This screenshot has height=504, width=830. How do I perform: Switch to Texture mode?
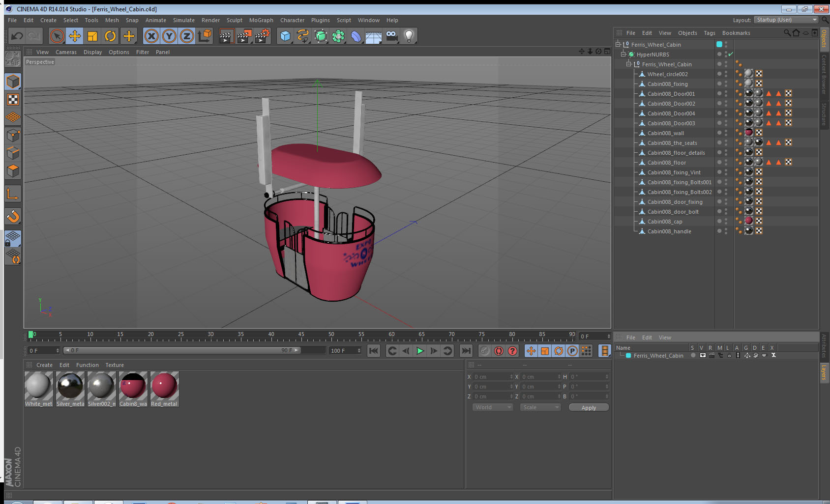pos(13,100)
